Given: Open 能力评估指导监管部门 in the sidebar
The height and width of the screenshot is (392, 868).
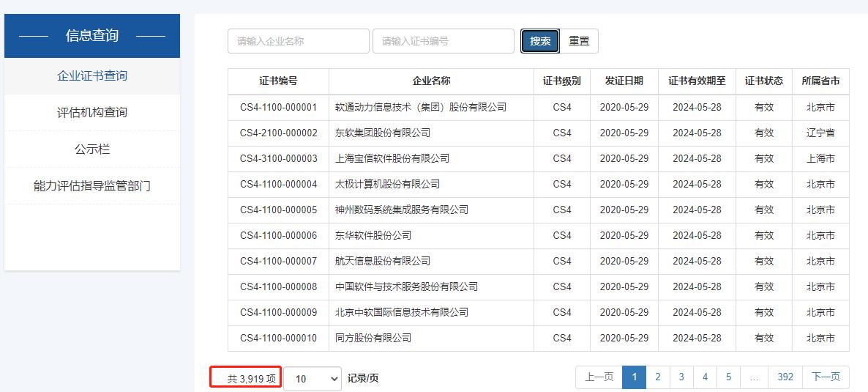Looking at the screenshot, I should click(x=92, y=186).
